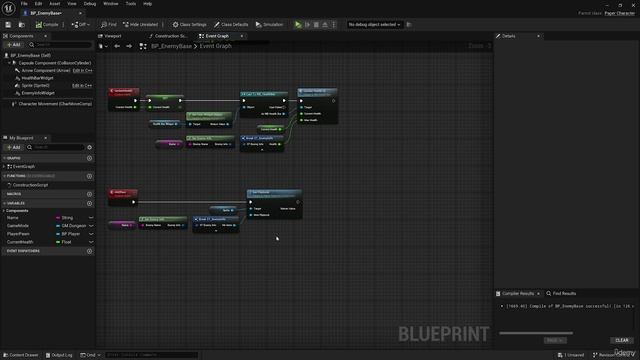This screenshot has width=640, height=360.
Task: Click Add in Components panel
Action: coord(13,45)
